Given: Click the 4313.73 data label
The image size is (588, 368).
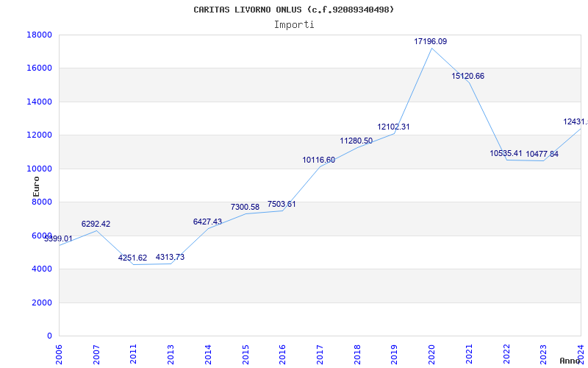Looking at the screenshot, I should pos(171,257).
